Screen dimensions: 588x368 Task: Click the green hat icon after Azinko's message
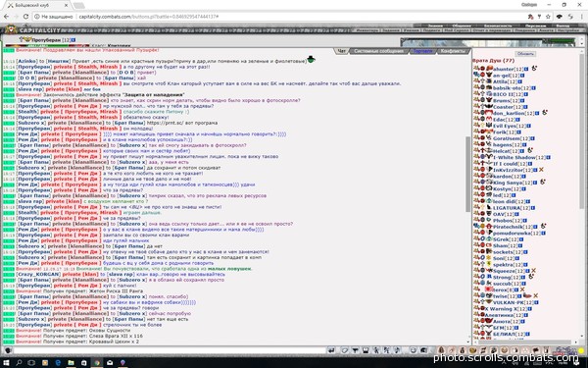[x=311, y=59]
